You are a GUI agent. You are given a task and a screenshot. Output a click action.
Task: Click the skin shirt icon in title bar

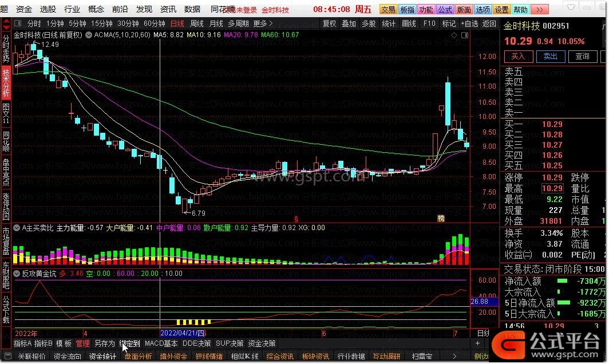pos(571,7)
